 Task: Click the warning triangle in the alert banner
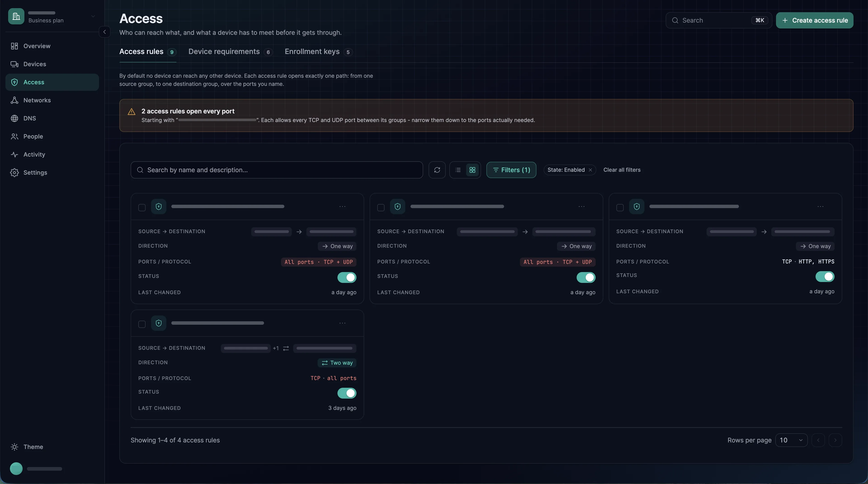[x=131, y=111]
